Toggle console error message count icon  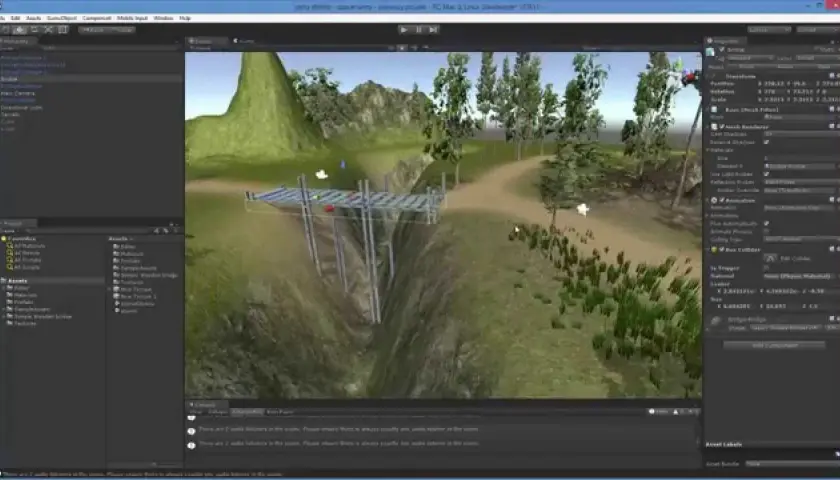(x=693, y=411)
